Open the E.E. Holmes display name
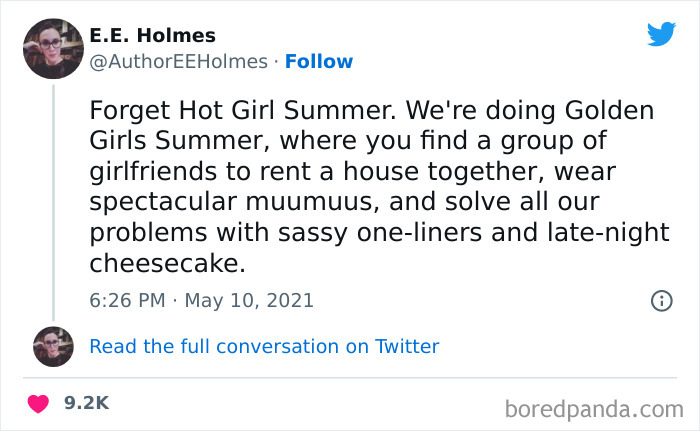The image size is (700, 431). (x=152, y=35)
